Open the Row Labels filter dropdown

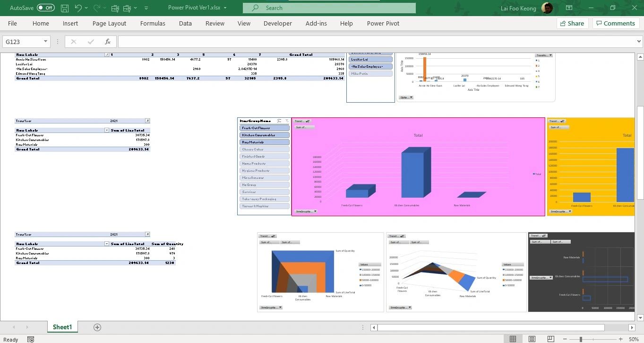click(x=107, y=130)
